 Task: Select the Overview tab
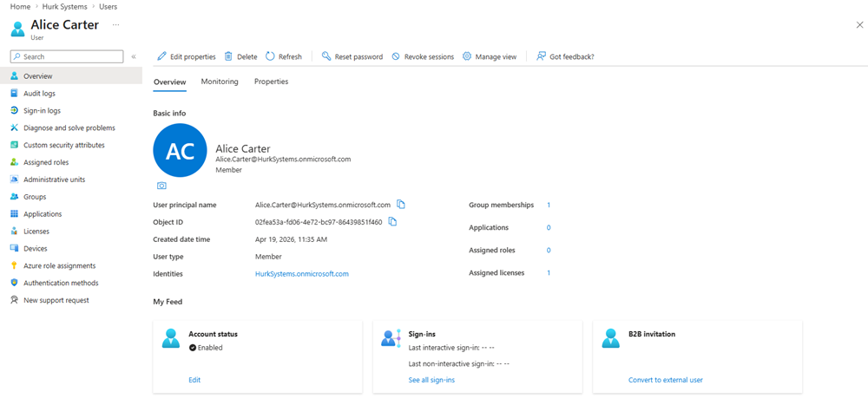tap(170, 82)
